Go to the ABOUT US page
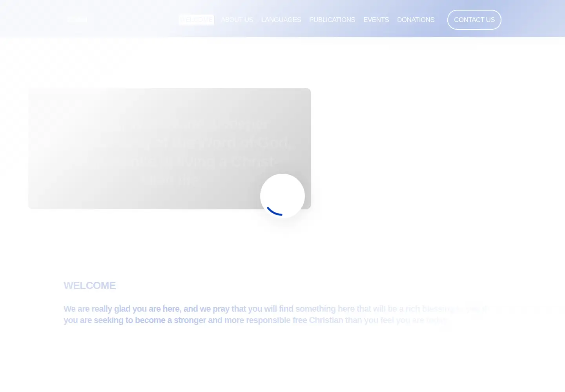Viewport: 565px width, 392px height. (237, 20)
